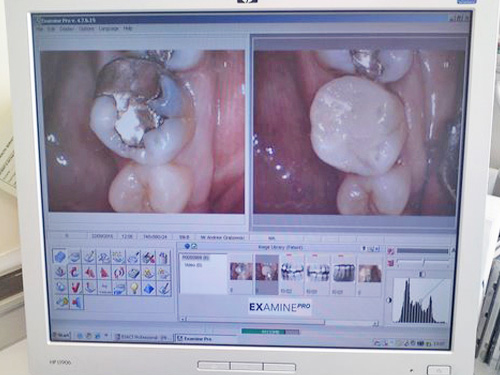Image resolution: width=500 pixels, height=375 pixels.
Task: Click the blue globe icon in Image Library header
Action: coord(187,246)
